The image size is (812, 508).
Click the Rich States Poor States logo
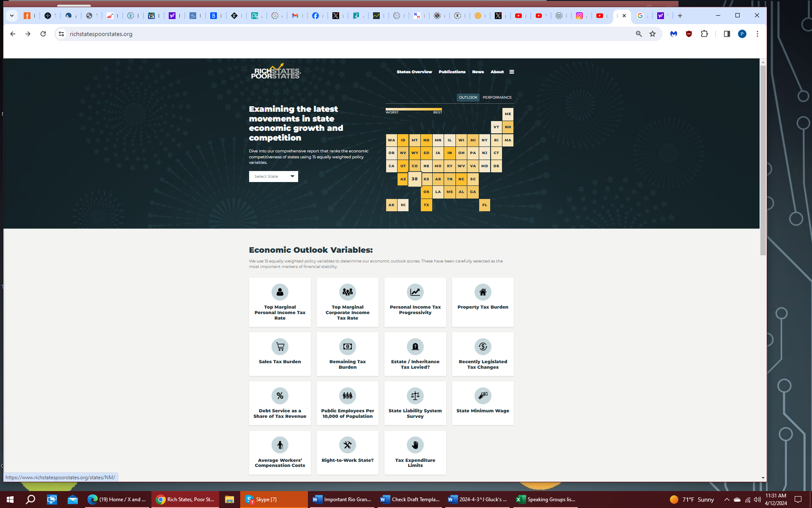276,72
